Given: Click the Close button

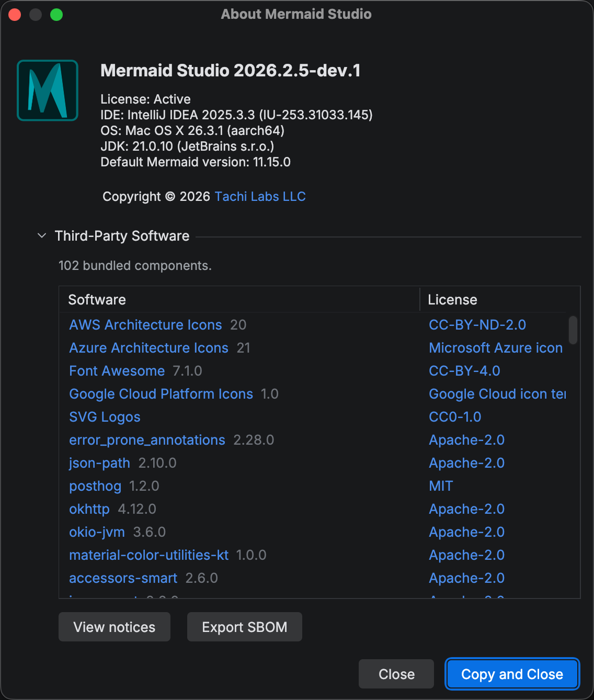Looking at the screenshot, I should pos(396,674).
